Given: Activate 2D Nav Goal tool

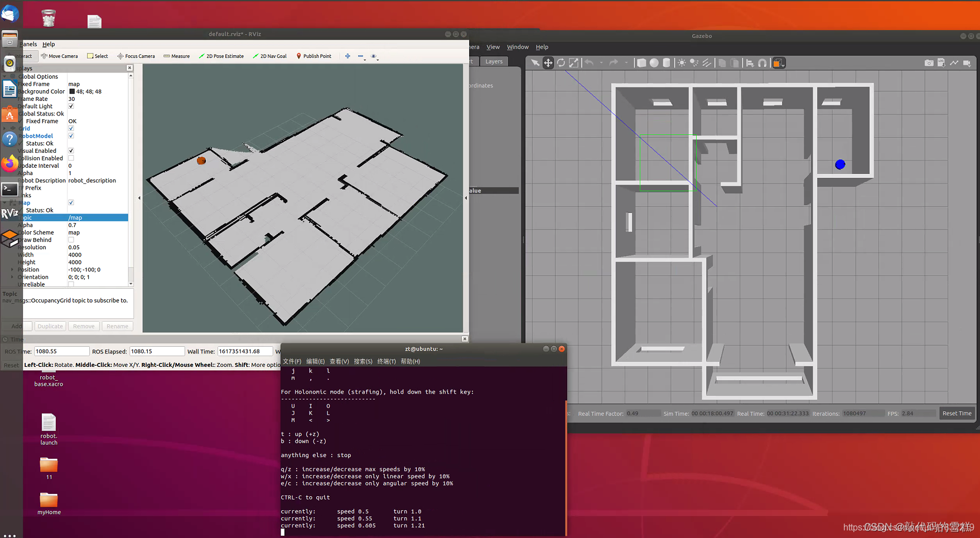Looking at the screenshot, I should [270, 56].
